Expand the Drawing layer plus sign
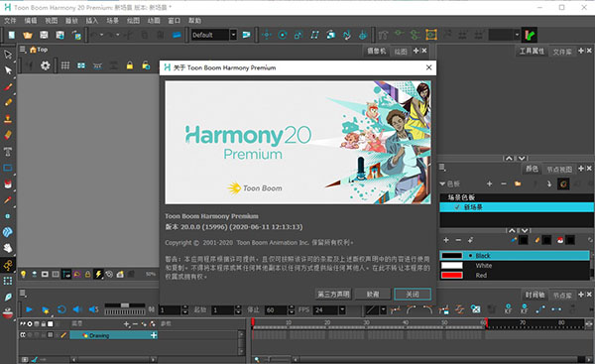Viewport: 595px width, 364px height. coord(154,335)
